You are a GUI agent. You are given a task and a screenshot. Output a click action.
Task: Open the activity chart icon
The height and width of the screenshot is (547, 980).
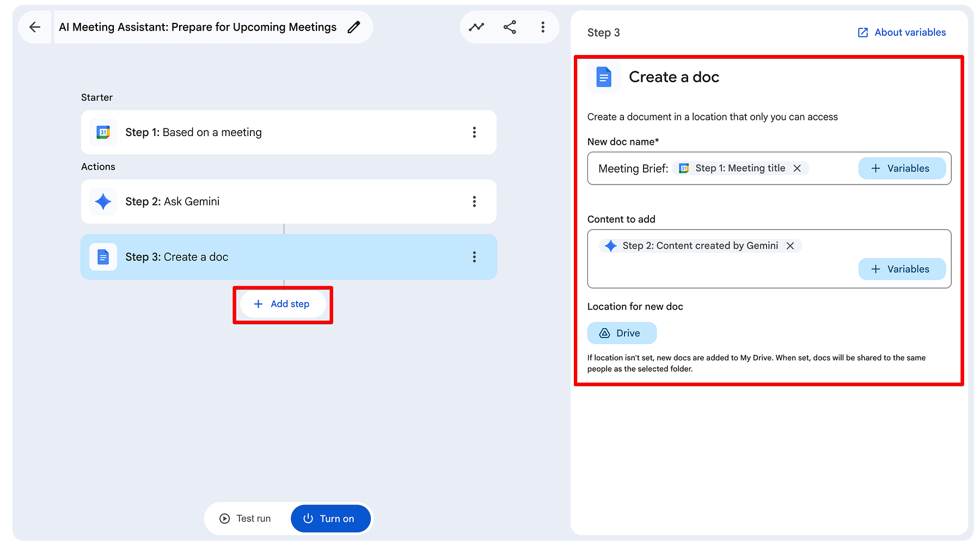476,27
